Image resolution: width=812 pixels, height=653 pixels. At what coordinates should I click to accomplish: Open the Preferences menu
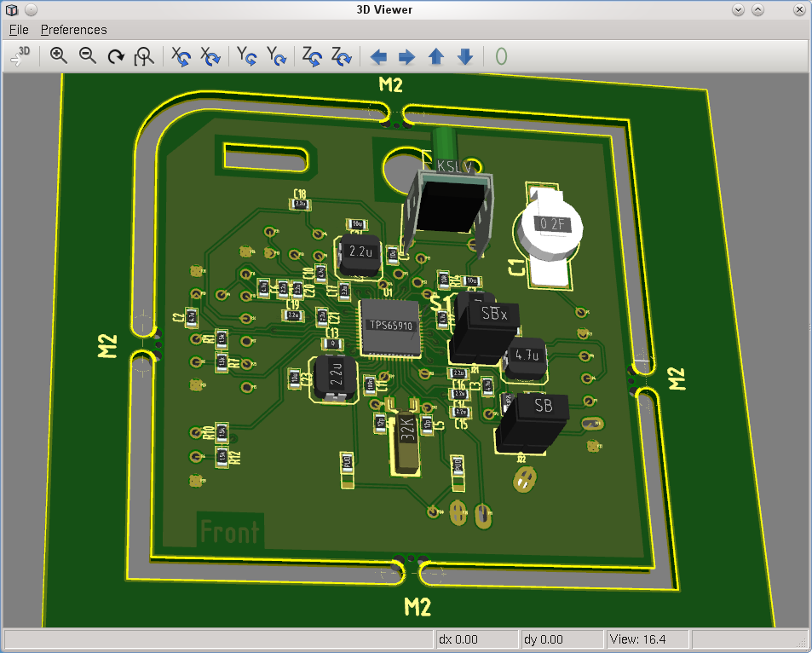pos(74,30)
